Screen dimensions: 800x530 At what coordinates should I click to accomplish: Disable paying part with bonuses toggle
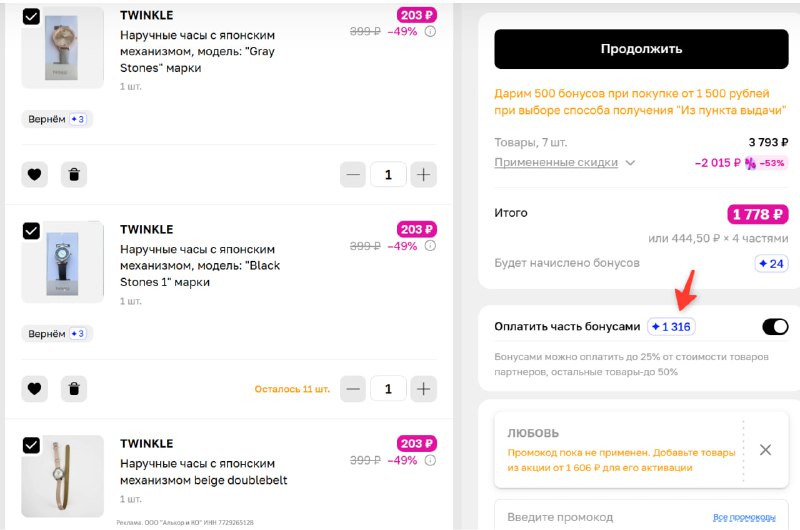775,327
